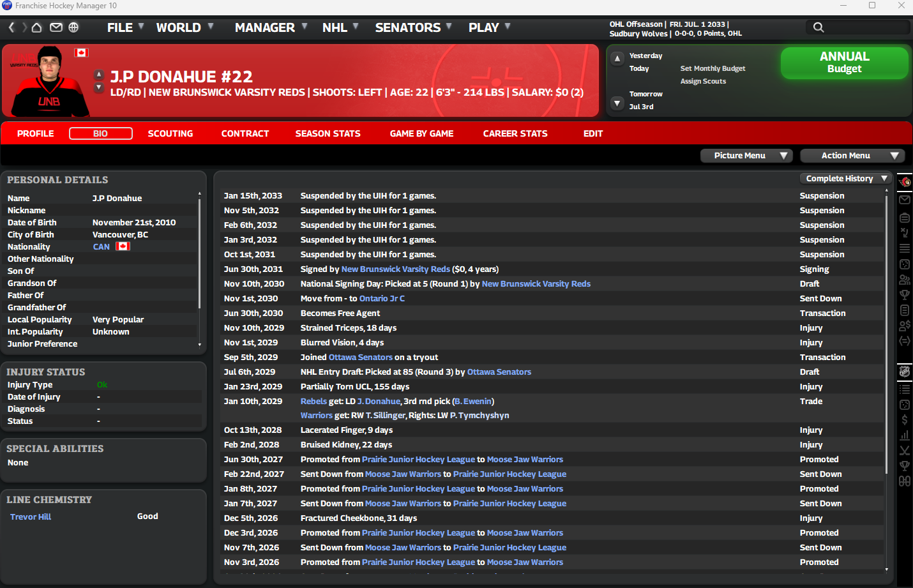Open the Trevor Hill player link
Viewport: 913px width, 588px height.
pos(31,516)
